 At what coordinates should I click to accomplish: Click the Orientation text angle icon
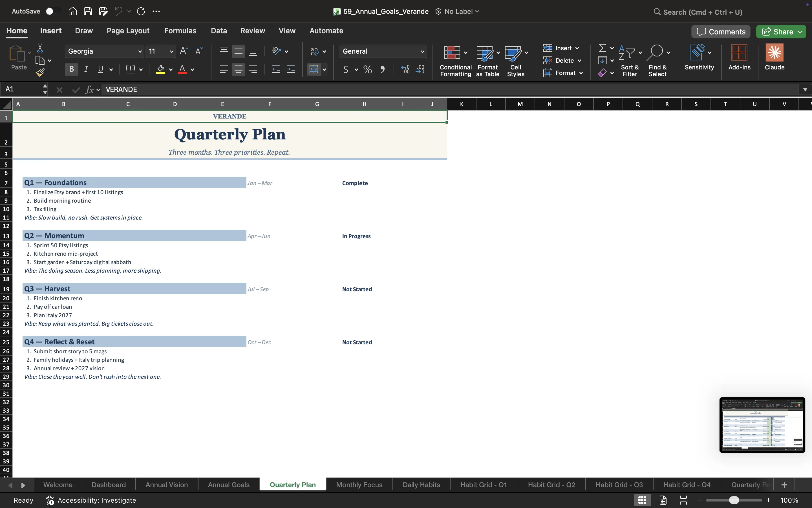[276, 51]
